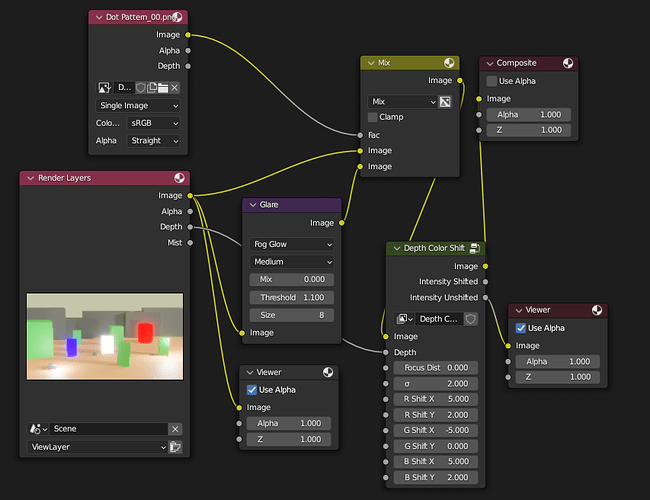Open Medium quality dropdown in Glare
The width and height of the screenshot is (650, 500).
pyautogui.click(x=292, y=262)
